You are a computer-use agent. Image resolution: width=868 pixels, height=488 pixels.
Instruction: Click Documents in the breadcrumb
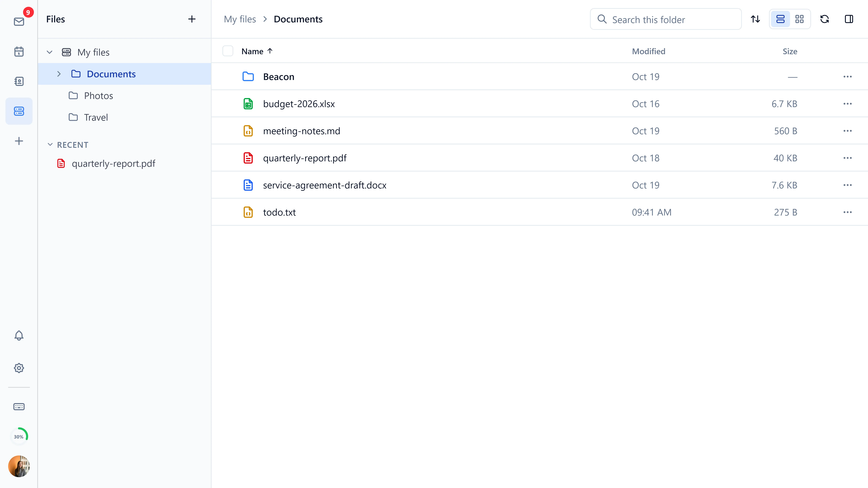[298, 19]
